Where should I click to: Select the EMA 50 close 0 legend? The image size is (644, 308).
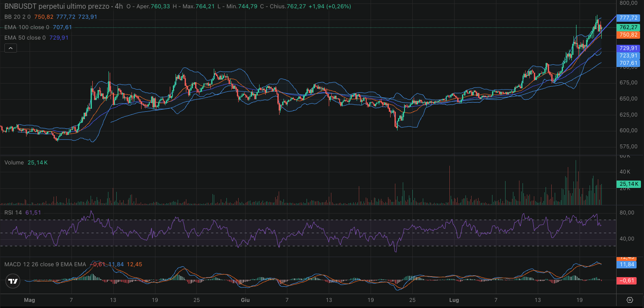25,38
